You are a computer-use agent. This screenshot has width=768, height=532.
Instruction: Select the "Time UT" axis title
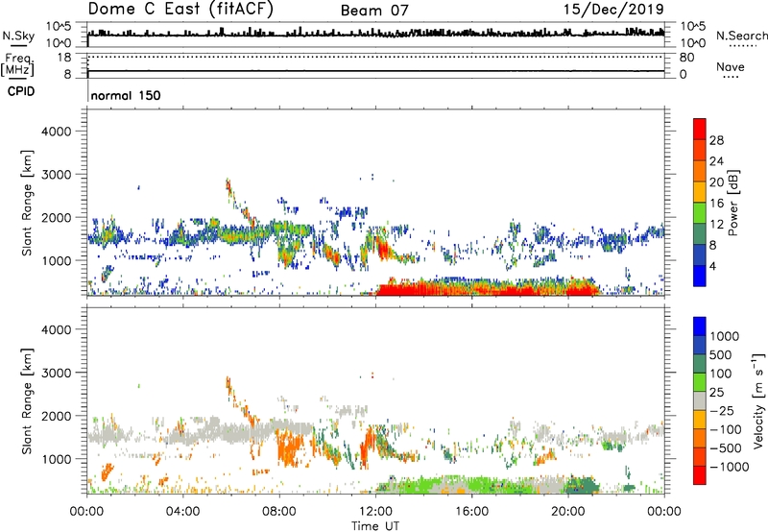[375, 525]
